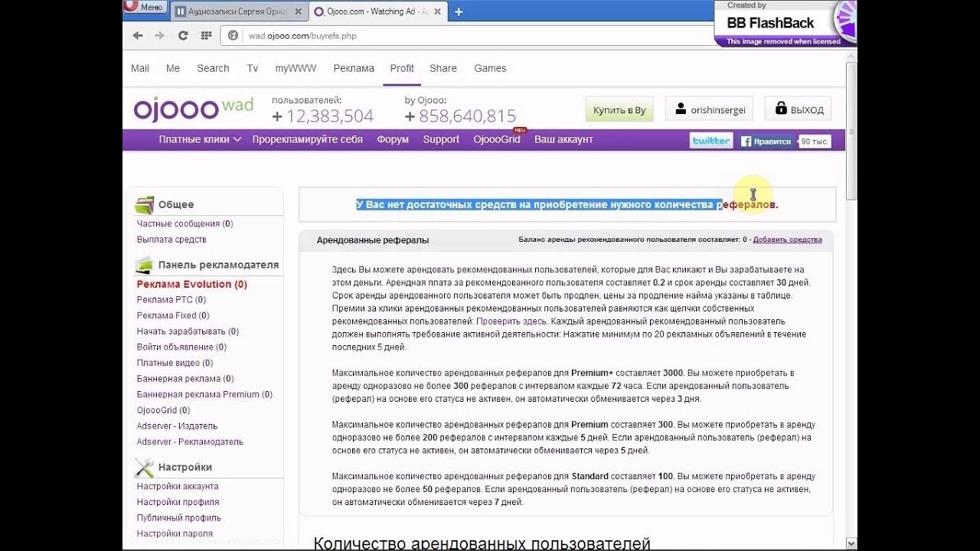980x551 pixels.
Task: Open Выплата средств link
Action: click(x=171, y=240)
